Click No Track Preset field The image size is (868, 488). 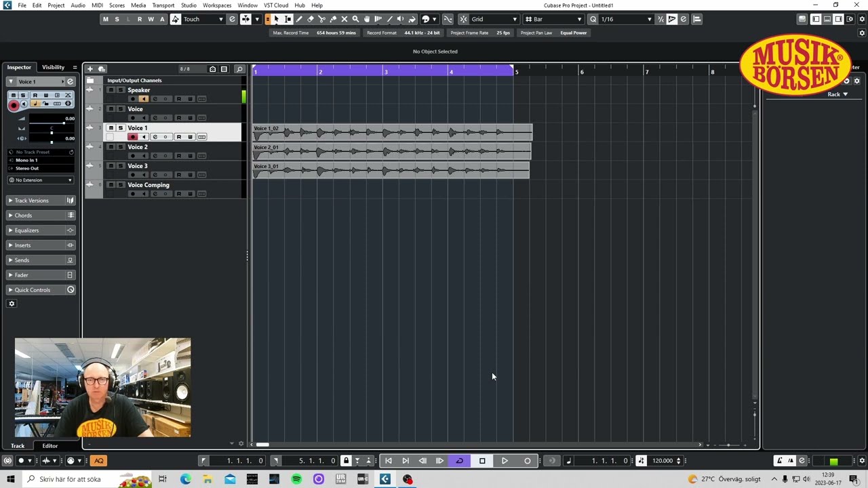point(41,152)
